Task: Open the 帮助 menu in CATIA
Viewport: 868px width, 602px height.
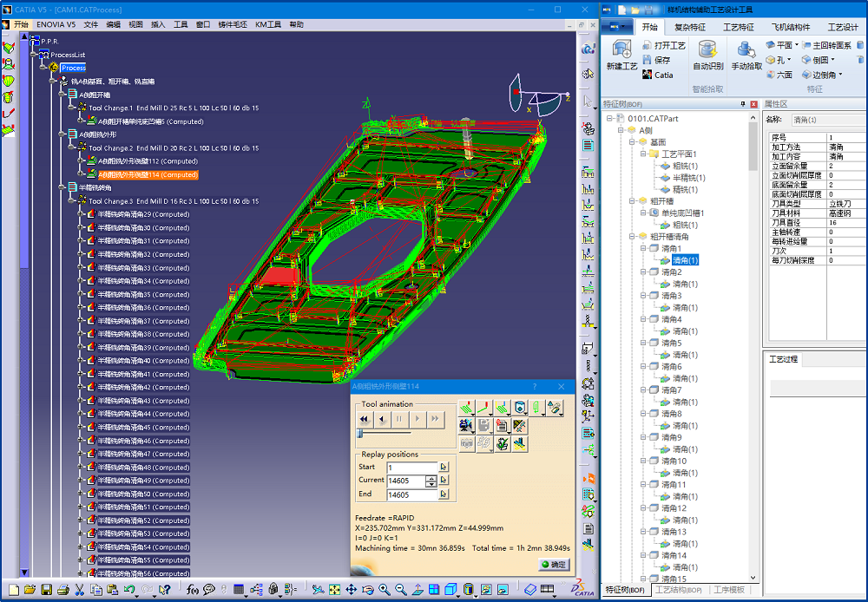Action: click(x=296, y=24)
